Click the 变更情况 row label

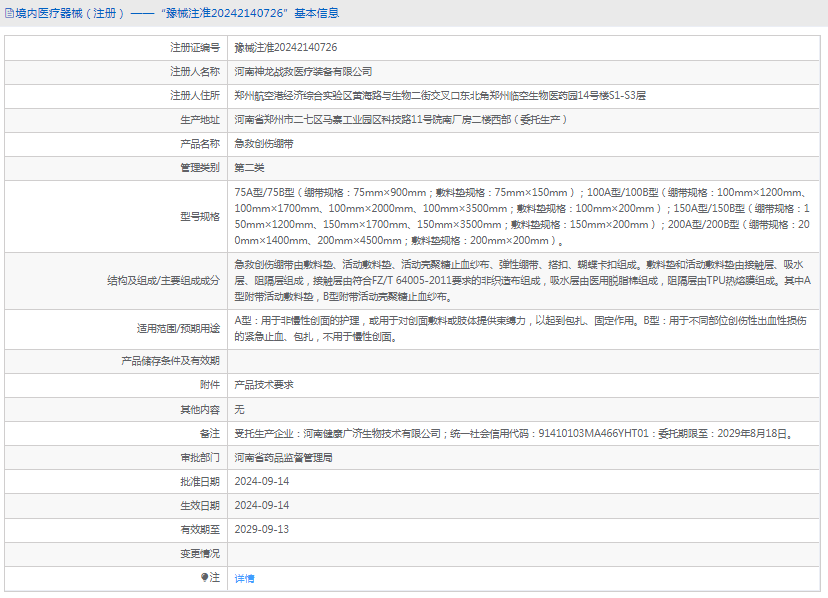200,554
